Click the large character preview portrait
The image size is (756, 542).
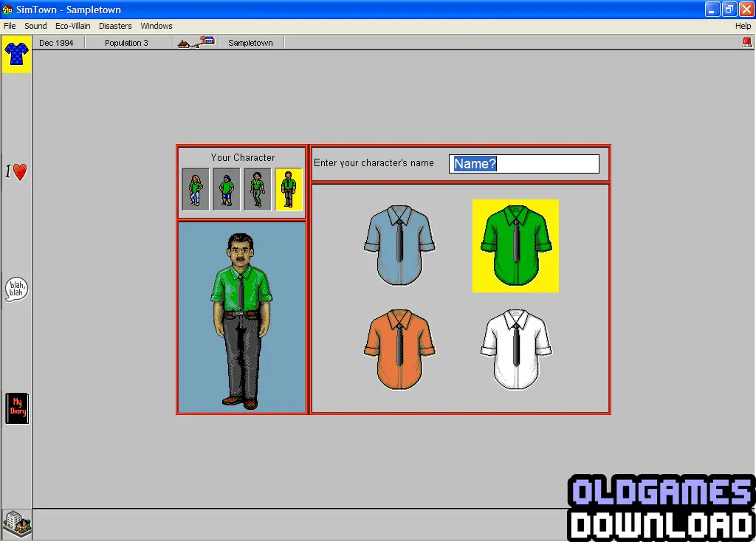(x=241, y=318)
